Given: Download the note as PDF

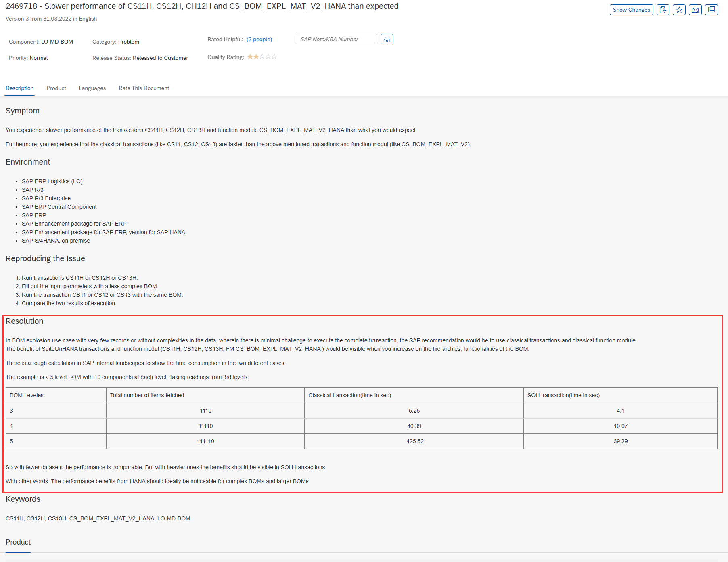Looking at the screenshot, I should (x=663, y=10).
